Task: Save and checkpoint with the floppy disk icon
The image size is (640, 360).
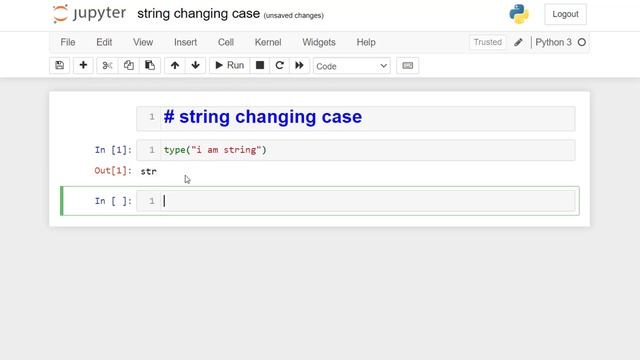Action: click(60, 65)
